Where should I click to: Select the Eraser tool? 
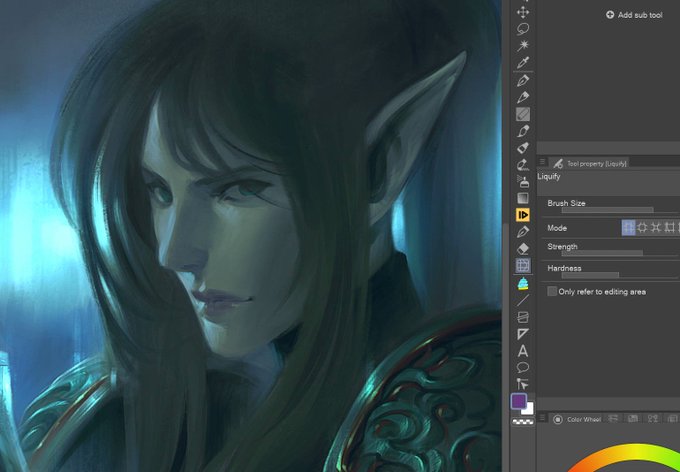(x=523, y=249)
